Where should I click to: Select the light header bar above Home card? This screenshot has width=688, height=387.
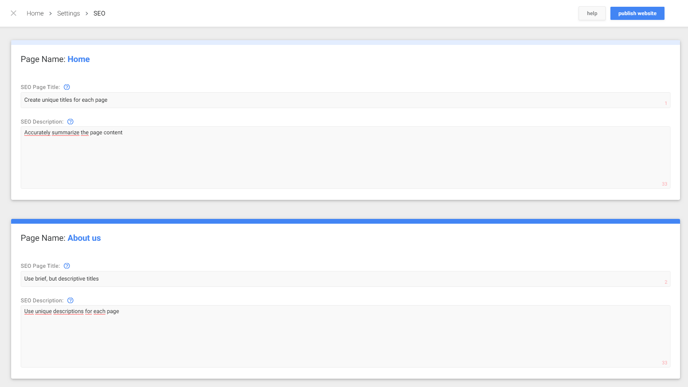[345, 43]
